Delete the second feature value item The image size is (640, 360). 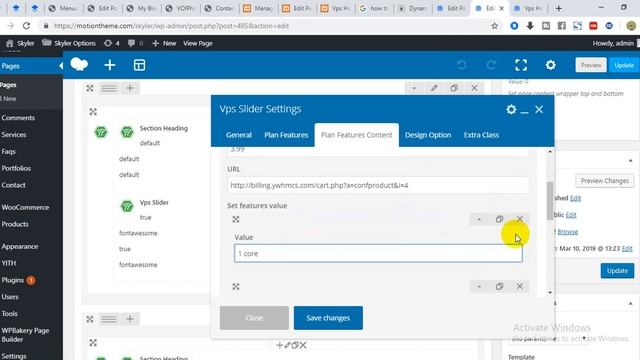tap(520, 286)
